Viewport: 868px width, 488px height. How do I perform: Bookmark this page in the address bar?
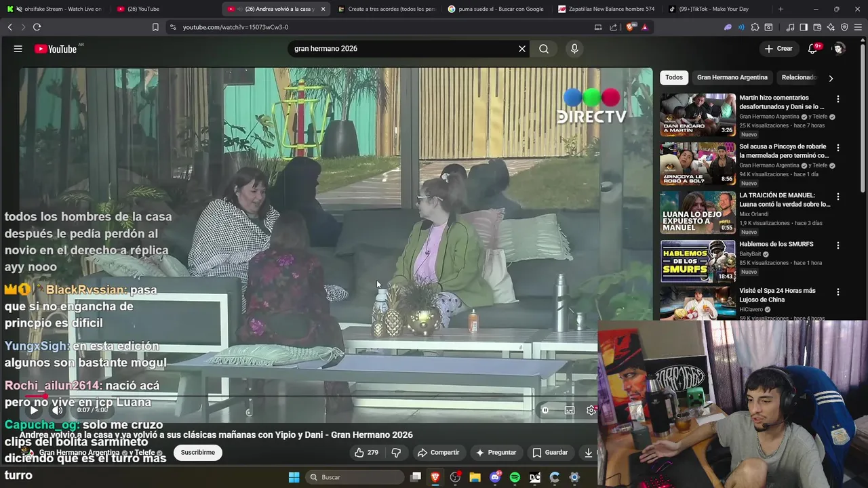point(155,27)
